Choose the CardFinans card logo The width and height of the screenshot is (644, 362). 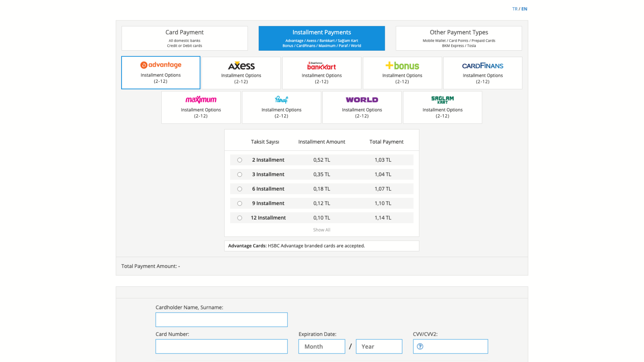483,66
